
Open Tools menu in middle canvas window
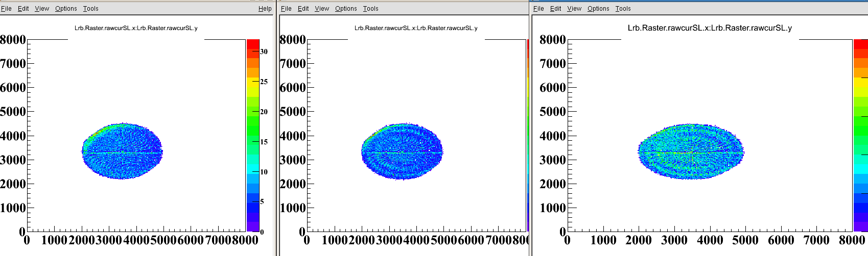(371, 9)
